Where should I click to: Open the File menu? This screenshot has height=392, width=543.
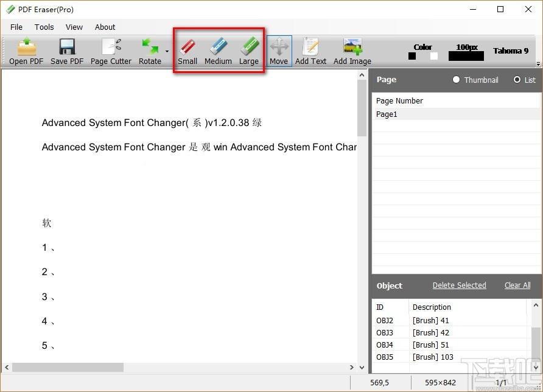pyautogui.click(x=16, y=27)
